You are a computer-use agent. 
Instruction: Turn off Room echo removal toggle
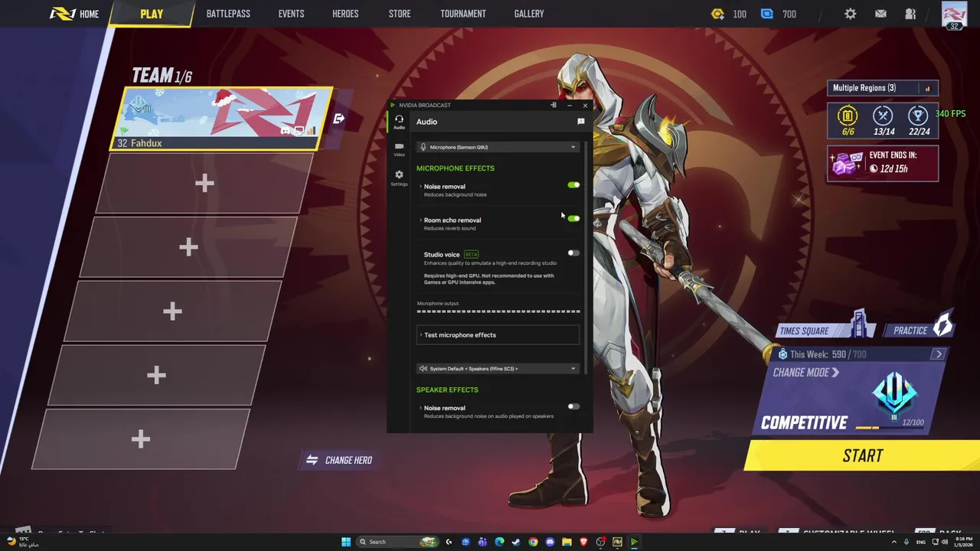[573, 219]
